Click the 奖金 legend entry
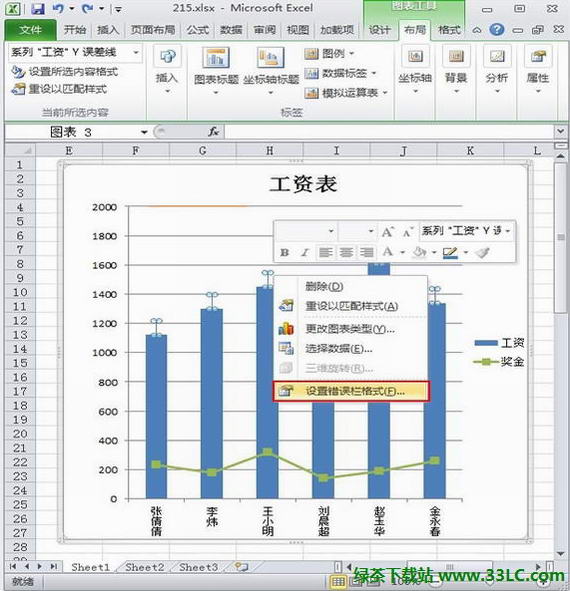Screen dimensions: 570x591 tap(499, 362)
